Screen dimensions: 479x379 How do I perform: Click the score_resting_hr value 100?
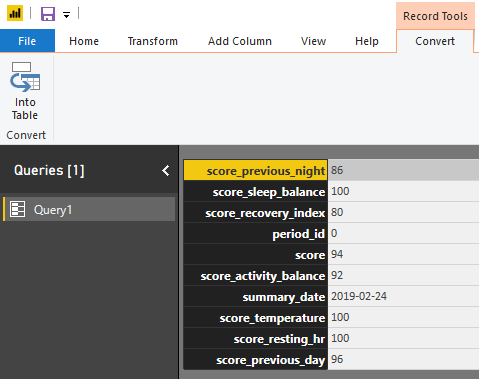click(340, 338)
